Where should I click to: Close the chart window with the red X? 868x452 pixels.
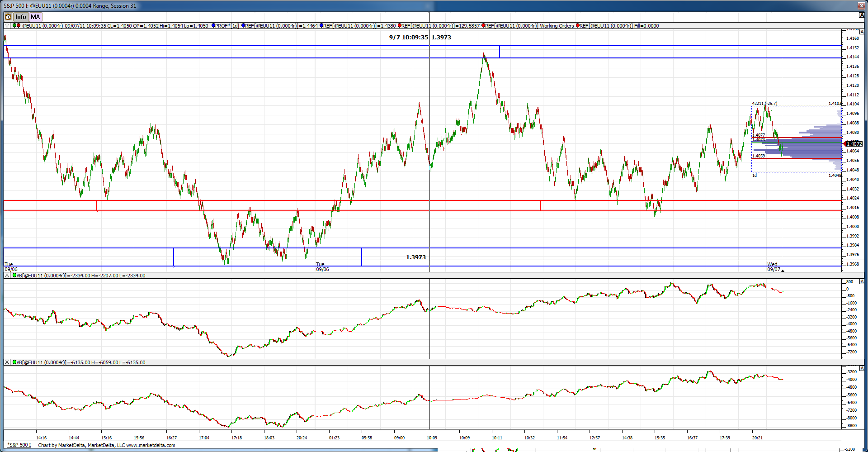tap(862, 5)
